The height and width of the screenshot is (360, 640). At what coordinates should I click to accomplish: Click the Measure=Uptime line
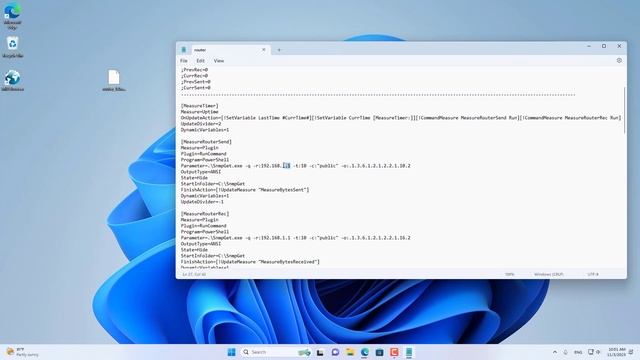point(200,112)
